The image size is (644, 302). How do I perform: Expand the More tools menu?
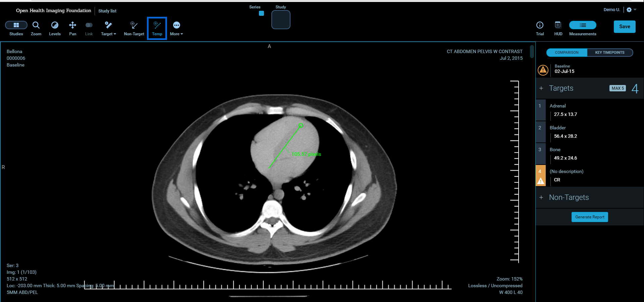coord(176,28)
